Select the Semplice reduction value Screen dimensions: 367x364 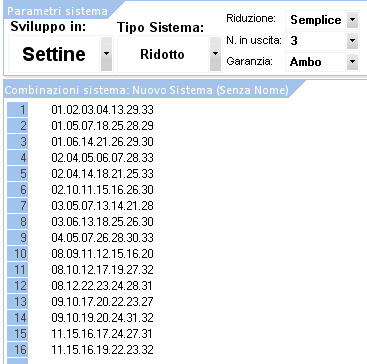(x=316, y=20)
